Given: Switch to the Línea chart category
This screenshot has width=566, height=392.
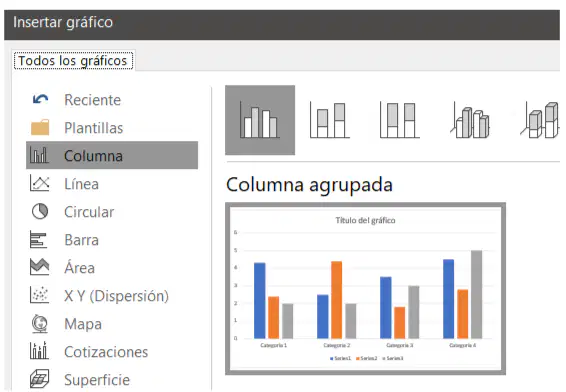Looking at the screenshot, I should tap(112, 184).
